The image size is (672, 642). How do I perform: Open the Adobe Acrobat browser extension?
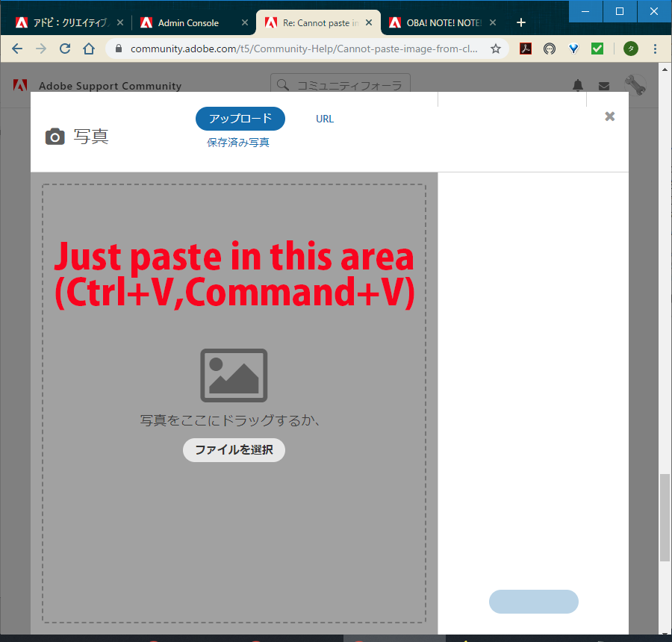(x=526, y=48)
